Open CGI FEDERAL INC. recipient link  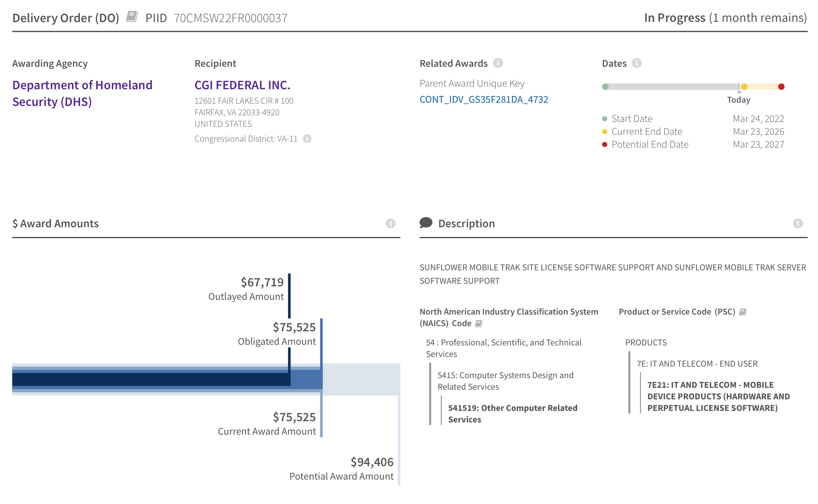pos(242,85)
